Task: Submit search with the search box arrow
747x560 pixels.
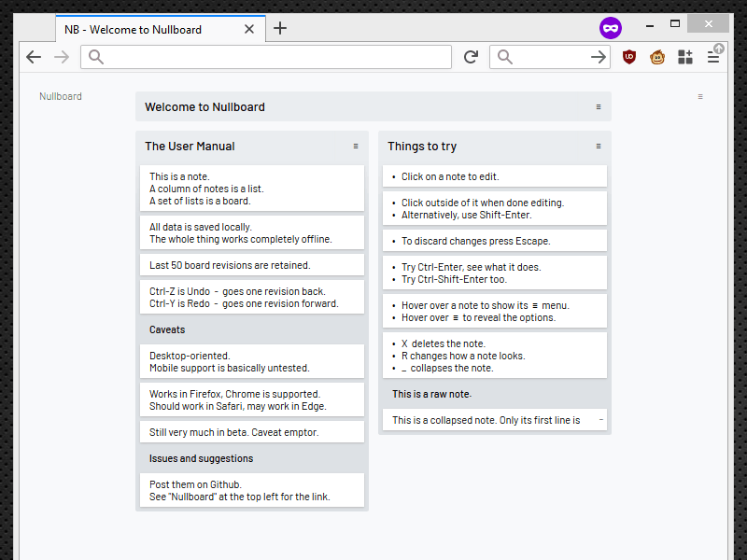Action: point(599,57)
